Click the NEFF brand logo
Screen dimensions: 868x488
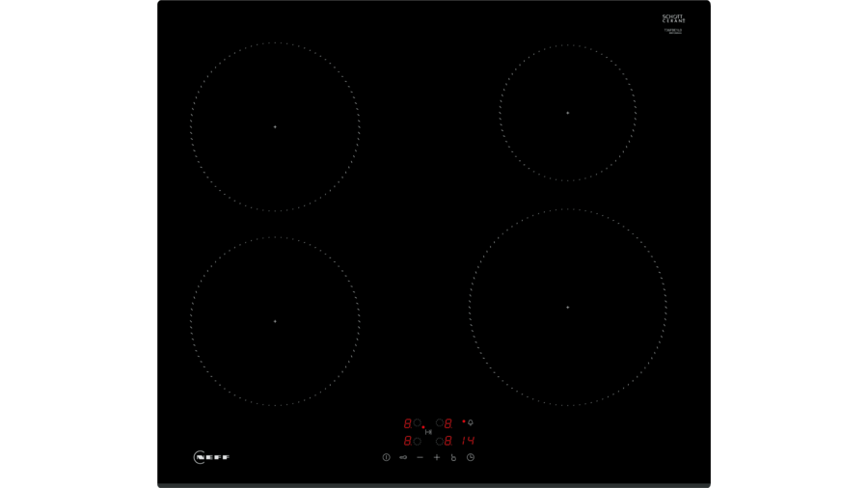coord(211,457)
